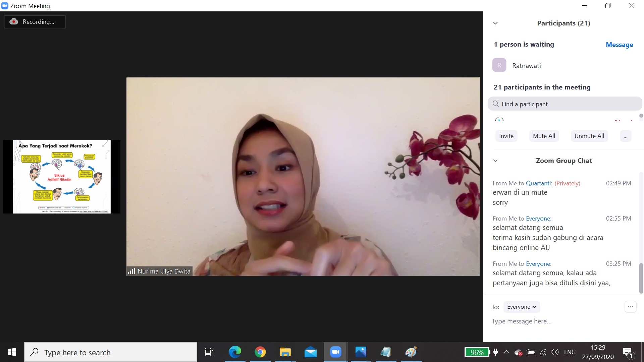
Task: Show hidden system tray icons arrow
Action: [506, 352]
